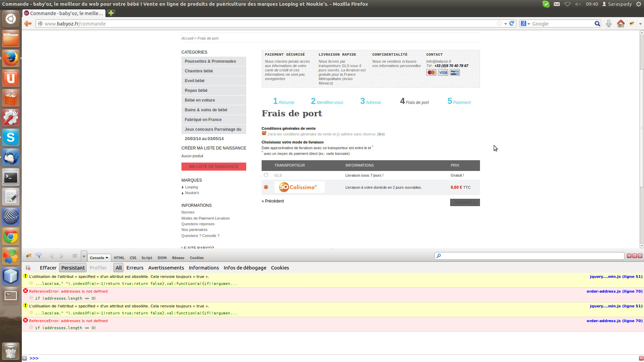This screenshot has height=362, width=644.
Task: Click the reload page icon
Action: tap(512, 23)
